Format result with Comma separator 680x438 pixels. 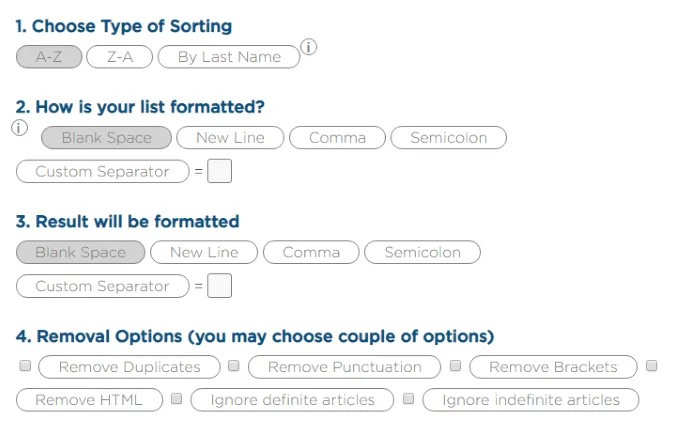[311, 252]
